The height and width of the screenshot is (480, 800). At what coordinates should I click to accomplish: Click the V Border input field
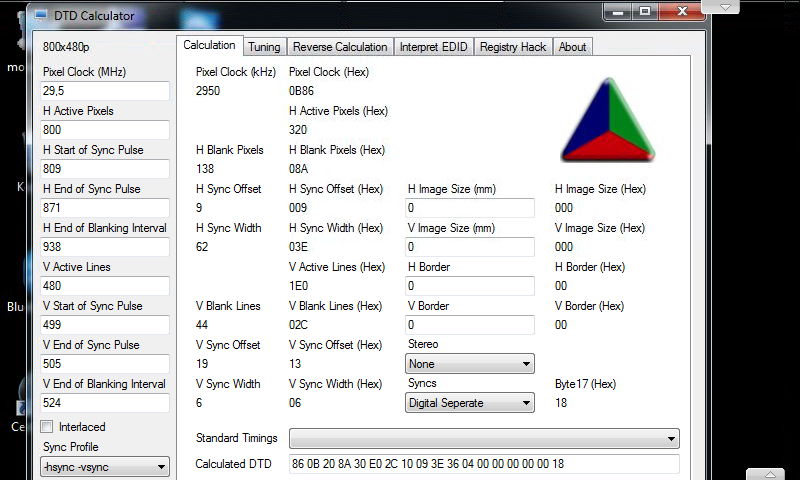coord(470,325)
